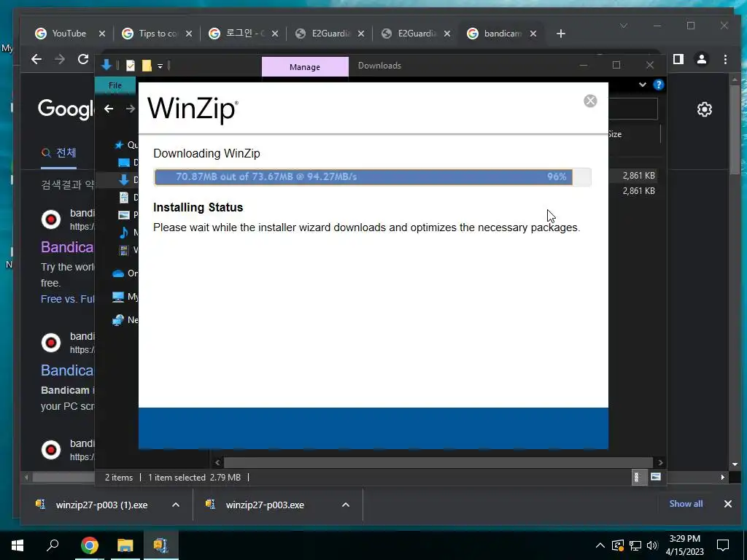Open taskbar search
The width and height of the screenshot is (747, 560).
tap(53, 545)
